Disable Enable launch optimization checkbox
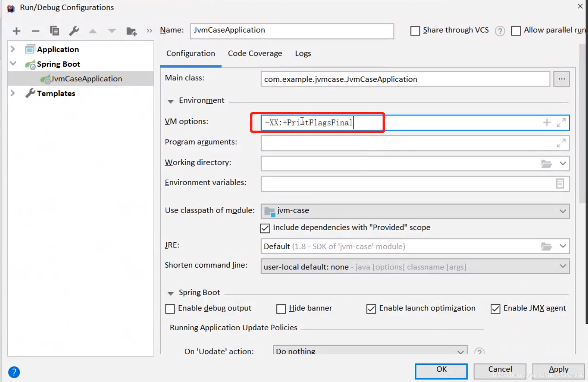This screenshot has height=382, width=588. click(371, 309)
